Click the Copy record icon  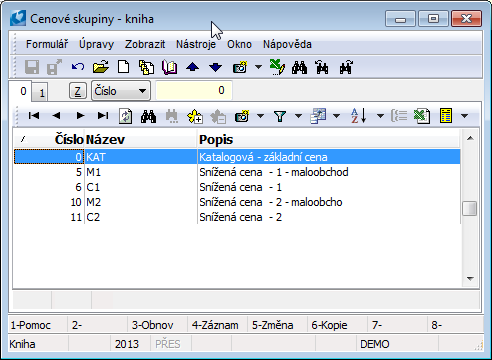[146, 67]
